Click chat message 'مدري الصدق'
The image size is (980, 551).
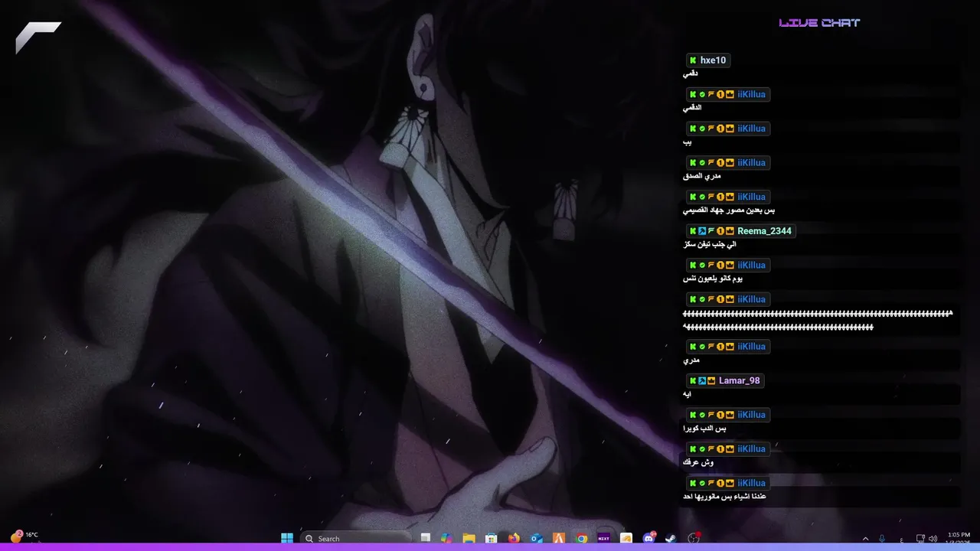pos(701,176)
